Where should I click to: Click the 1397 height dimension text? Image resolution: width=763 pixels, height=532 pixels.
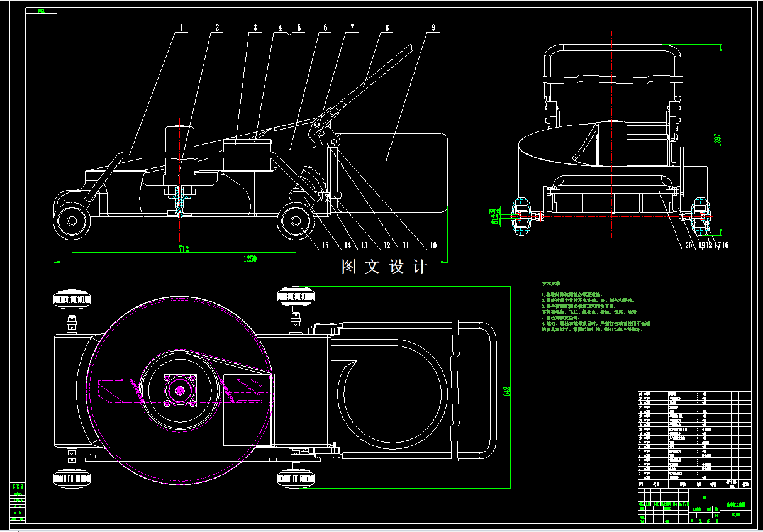(716, 141)
